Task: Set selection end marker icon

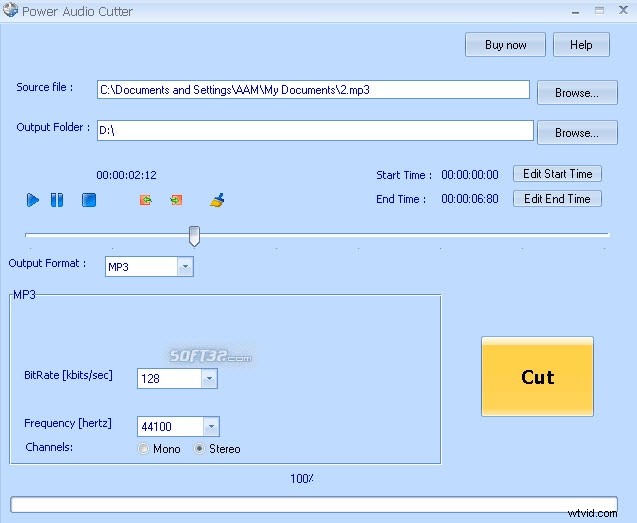Action: point(176,200)
